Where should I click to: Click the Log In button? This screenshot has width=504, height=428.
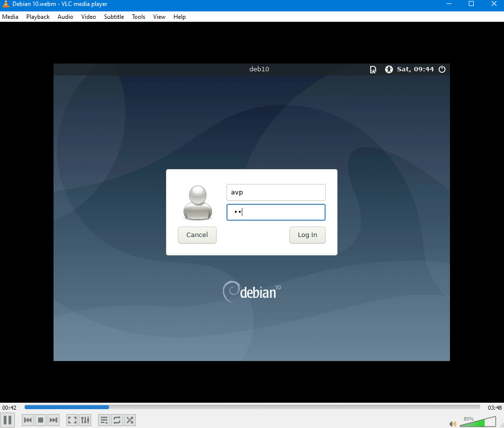[307, 235]
